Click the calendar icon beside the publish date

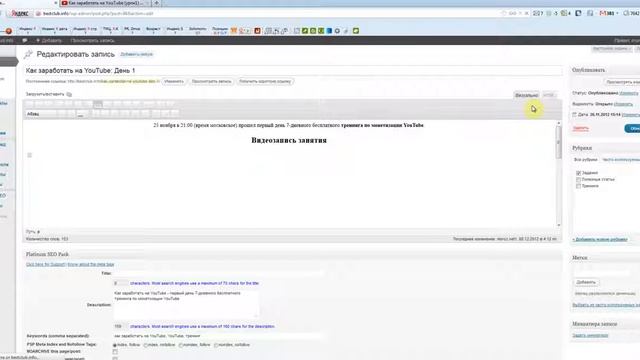[574, 115]
